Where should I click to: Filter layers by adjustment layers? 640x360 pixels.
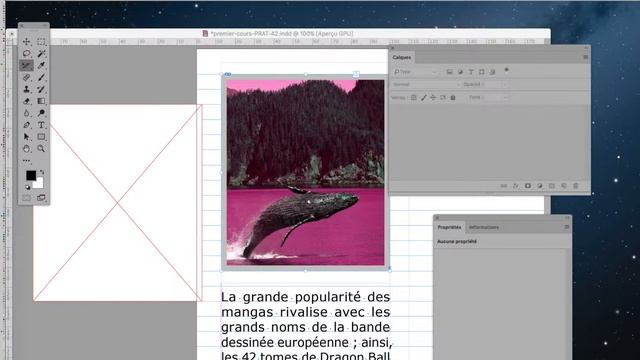pyautogui.click(x=460, y=72)
